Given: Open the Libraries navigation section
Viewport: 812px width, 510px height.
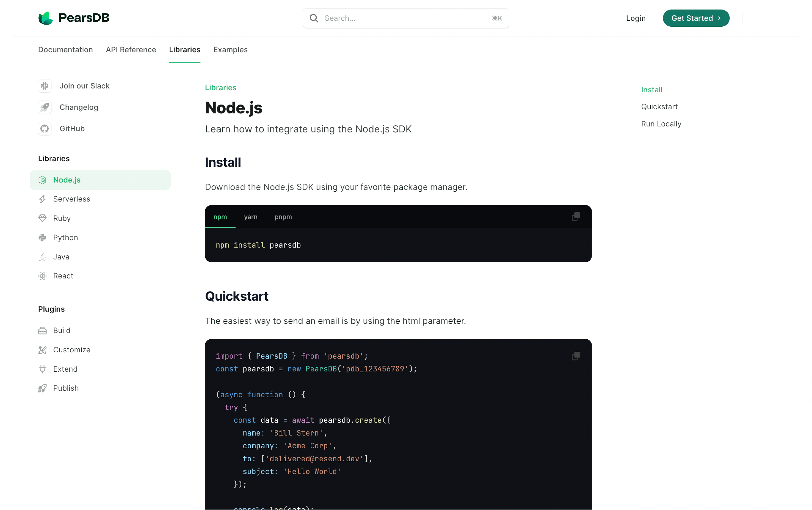Looking at the screenshot, I should click(184, 49).
